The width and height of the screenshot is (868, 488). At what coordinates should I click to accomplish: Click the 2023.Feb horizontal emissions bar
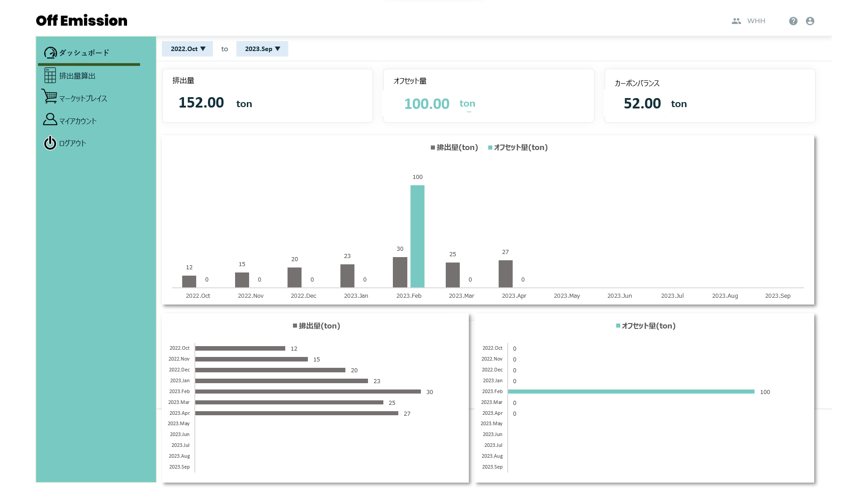click(307, 392)
